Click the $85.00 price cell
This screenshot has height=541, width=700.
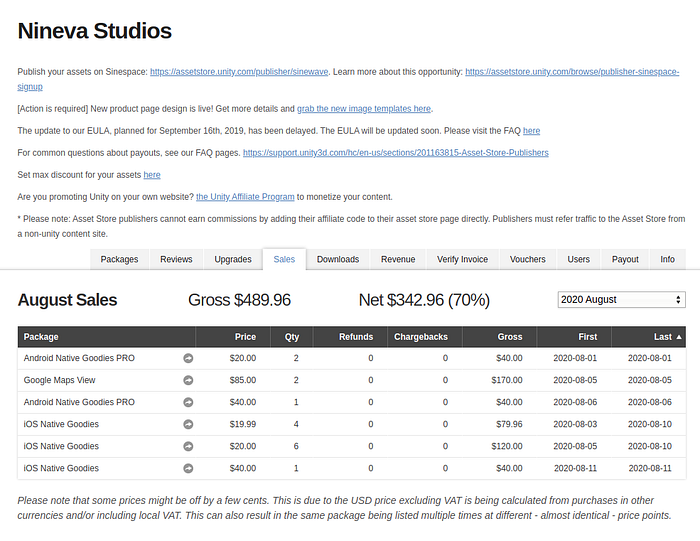pos(243,380)
